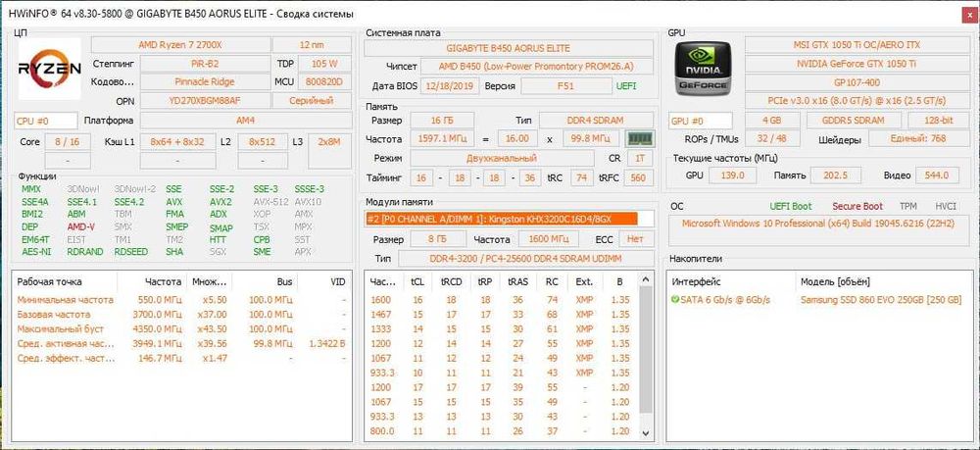Click the AMD-V feature label
Viewport: 980px width, 450px height.
tap(80, 226)
